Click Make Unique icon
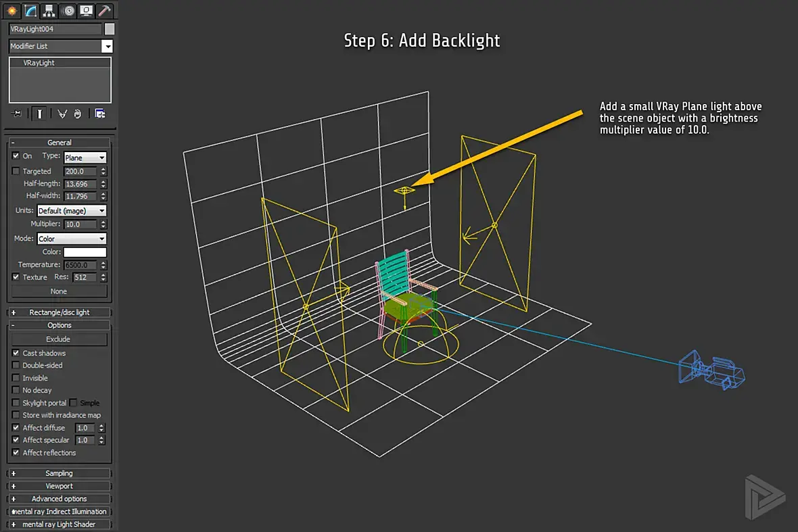 [62, 114]
